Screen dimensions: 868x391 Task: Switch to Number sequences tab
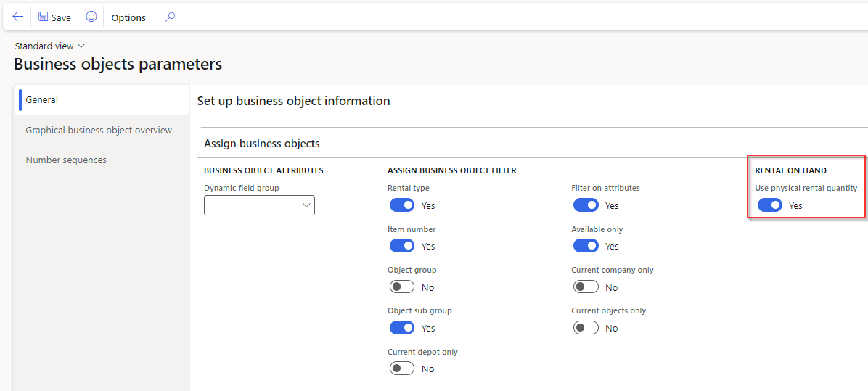(x=66, y=160)
